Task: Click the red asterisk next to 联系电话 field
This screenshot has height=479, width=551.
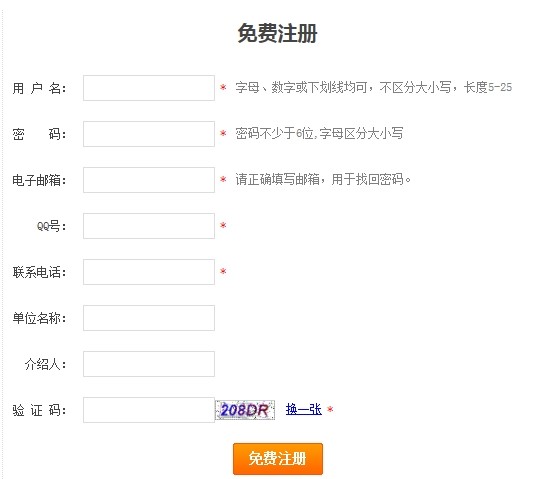Action: point(223,271)
